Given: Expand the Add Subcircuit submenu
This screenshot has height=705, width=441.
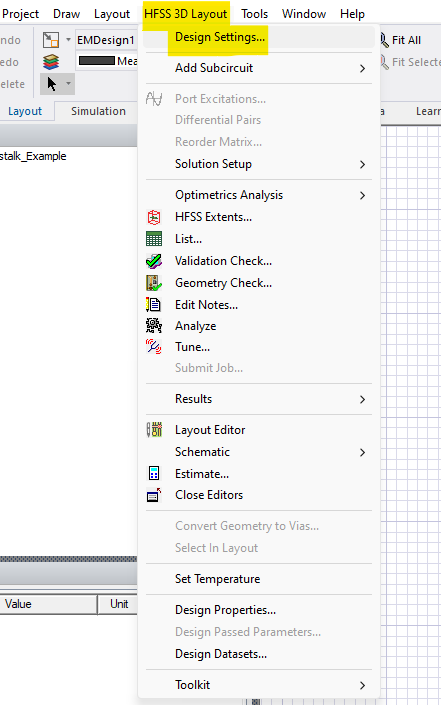Looking at the screenshot, I should [258, 68].
